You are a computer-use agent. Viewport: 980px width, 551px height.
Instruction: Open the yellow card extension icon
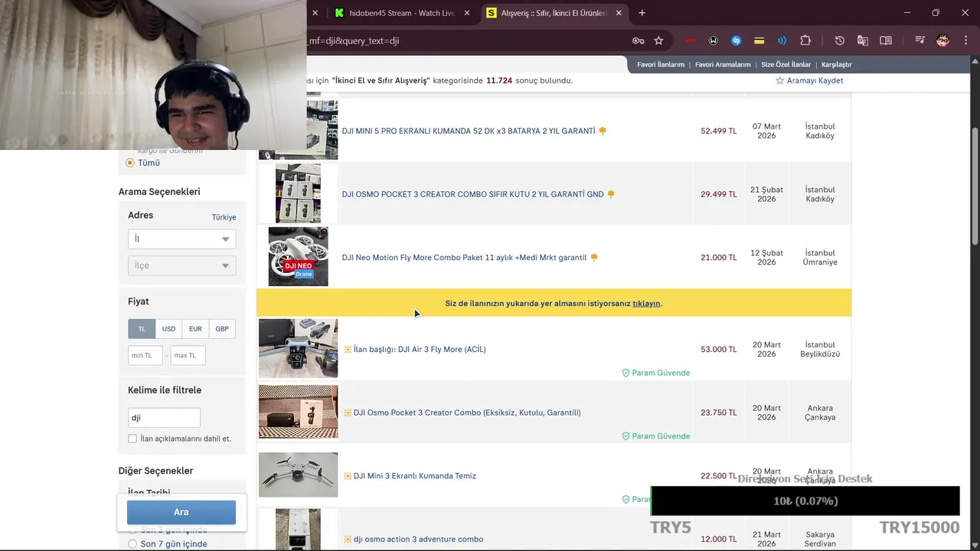pyautogui.click(x=759, y=41)
